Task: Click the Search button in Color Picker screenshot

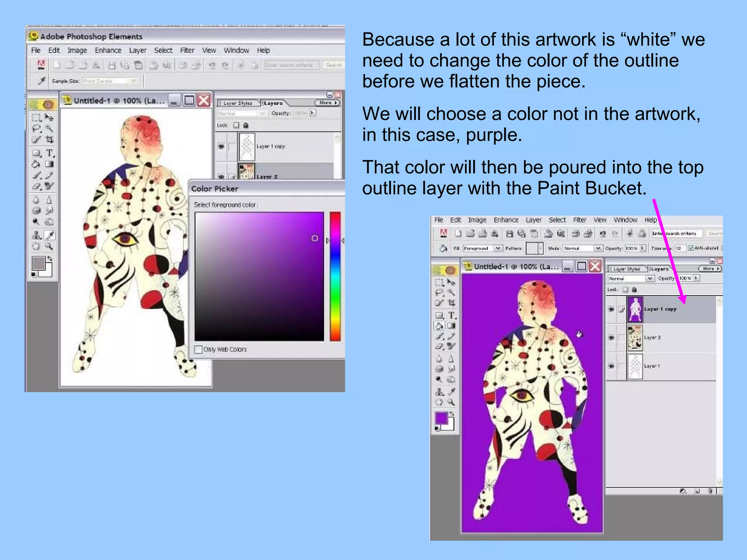Action: click(x=334, y=65)
